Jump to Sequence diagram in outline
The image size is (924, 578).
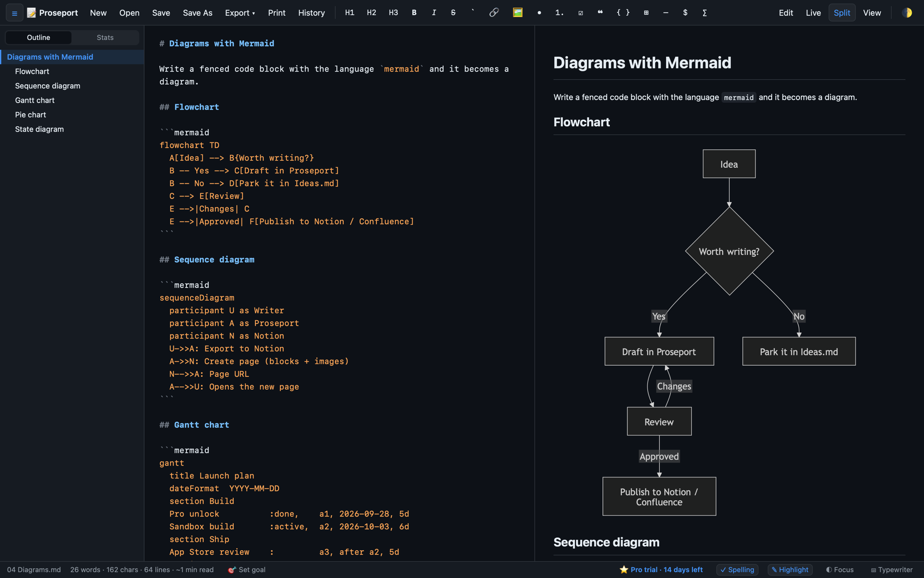[x=72, y=86]
